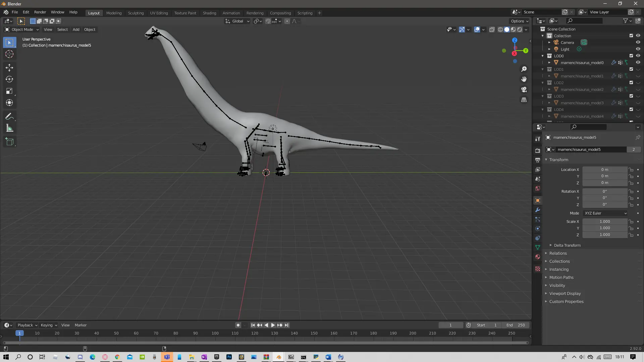Uncheck the LOD1 collection checkbox
Image resolution: width=644 pixels, height=362 pixels.
click(631, 69)
